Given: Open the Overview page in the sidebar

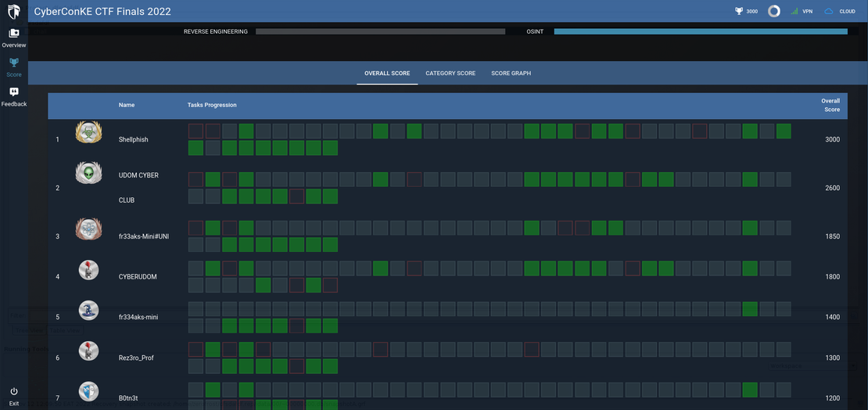Looking at the screenshot, I should (13, 34).
